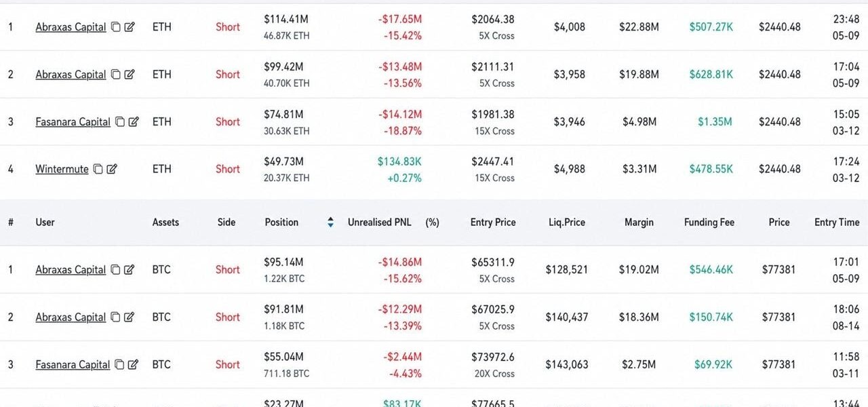Viewport: 868px width, 407px height.
Task: Click the Margin column header
Action: 639,222
